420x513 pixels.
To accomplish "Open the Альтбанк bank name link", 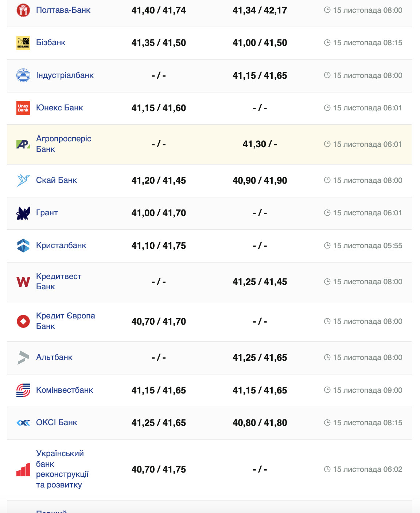I will tap(54, 357).
